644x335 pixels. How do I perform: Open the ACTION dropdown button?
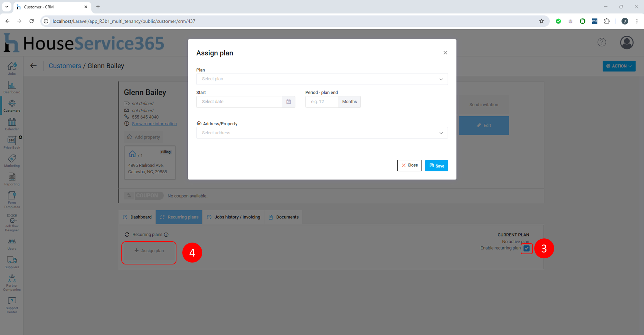click(x=619, y=66)
